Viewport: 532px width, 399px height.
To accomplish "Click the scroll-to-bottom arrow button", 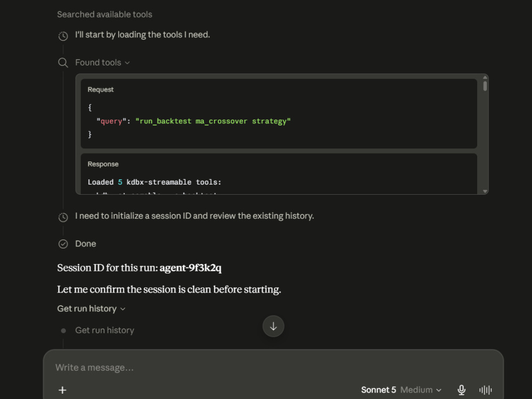I will [273, 327].
